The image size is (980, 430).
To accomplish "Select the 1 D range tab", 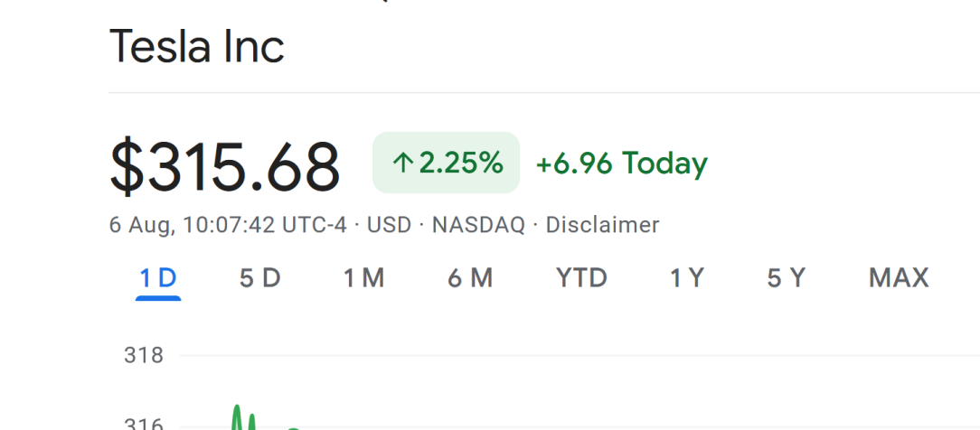I will [158, 277].
